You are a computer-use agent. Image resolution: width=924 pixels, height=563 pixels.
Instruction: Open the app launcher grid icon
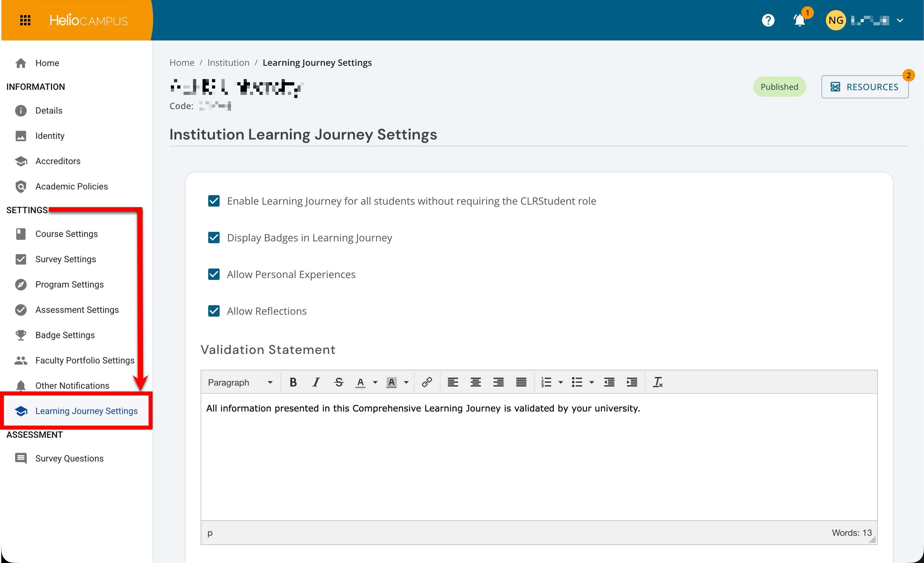click(x=25, y=20)
